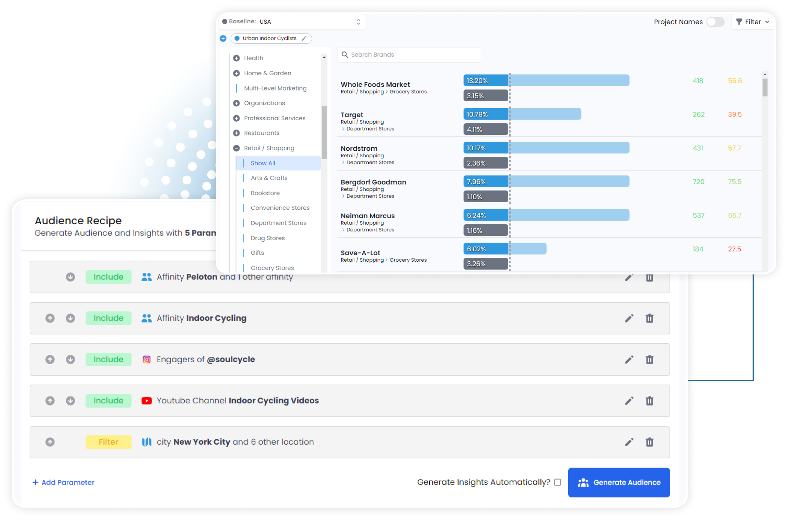Viewport: 799px width, 532px height.
Task: Click the search magnifier icon in Search Brands
Action: click(344, 55)
